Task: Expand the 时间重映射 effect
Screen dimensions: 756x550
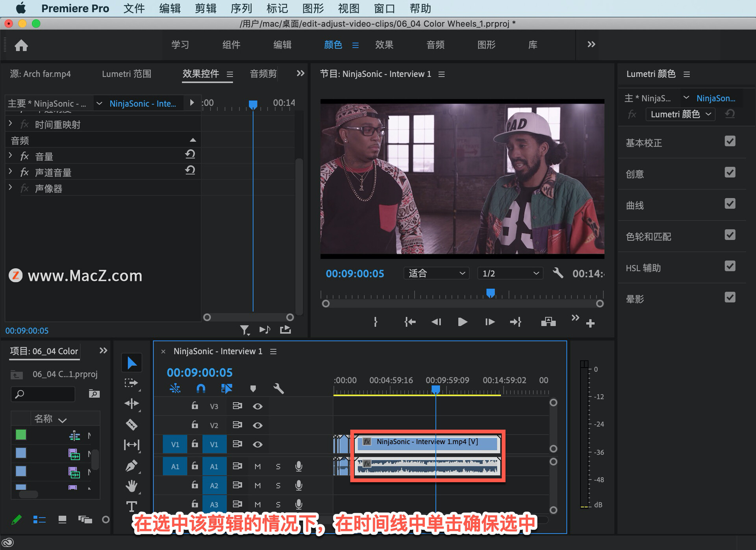Action: click(10, 124)
